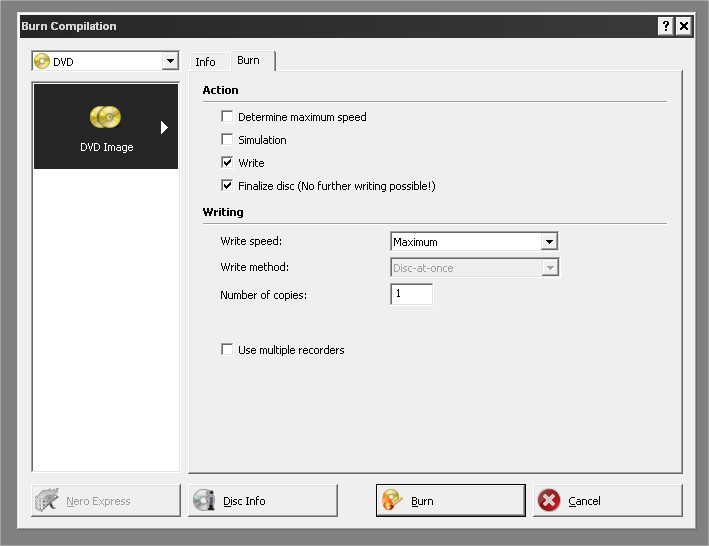Switch to the Info tab
The height and width of the screenshot is (546, 709).
click(x=205, y=61)
